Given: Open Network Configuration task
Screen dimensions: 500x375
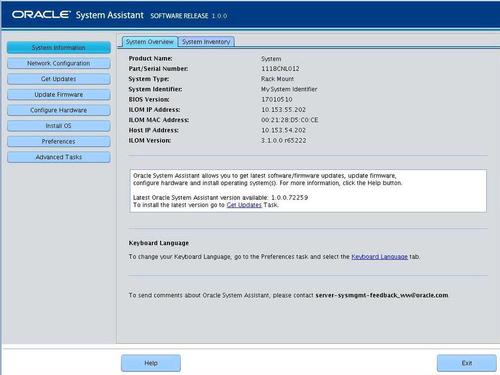Looking at the screenshot, I should [59, 63].
